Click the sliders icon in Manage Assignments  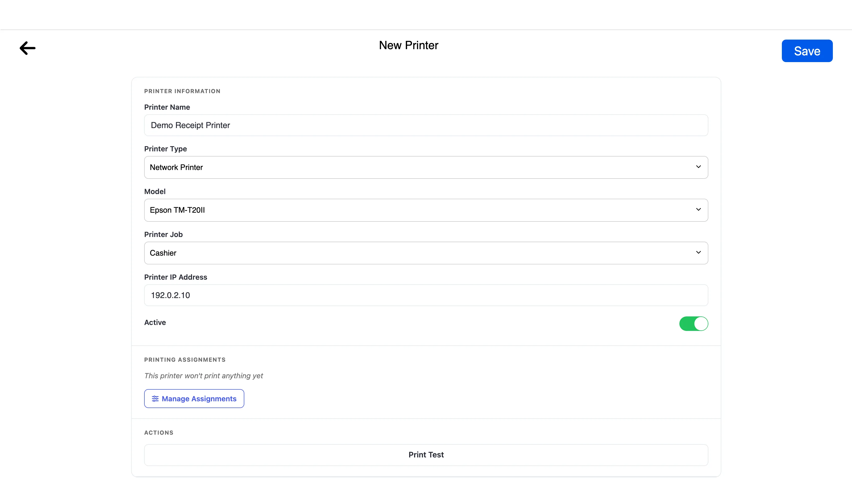click(155, 399)
